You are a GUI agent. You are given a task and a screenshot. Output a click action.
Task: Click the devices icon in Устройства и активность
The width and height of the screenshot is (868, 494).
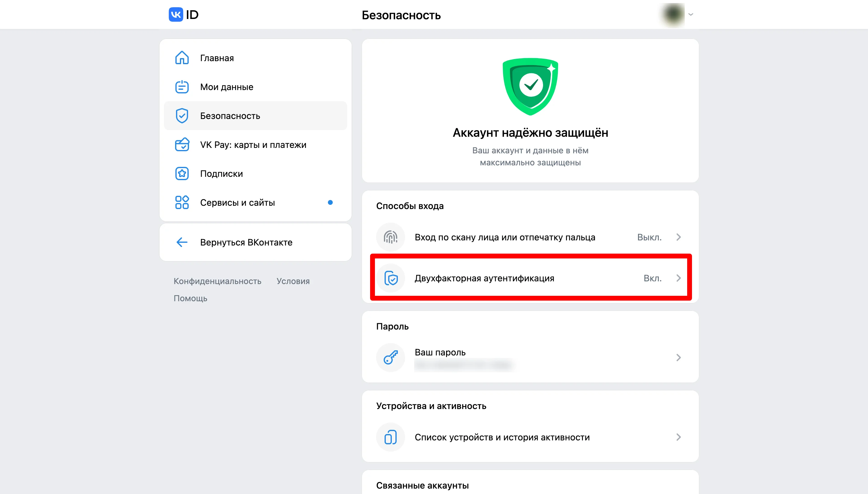pos(391,437)
